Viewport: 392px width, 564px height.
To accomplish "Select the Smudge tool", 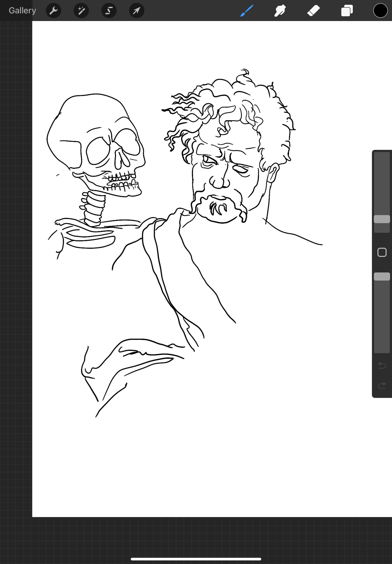I will coord(280,11).
